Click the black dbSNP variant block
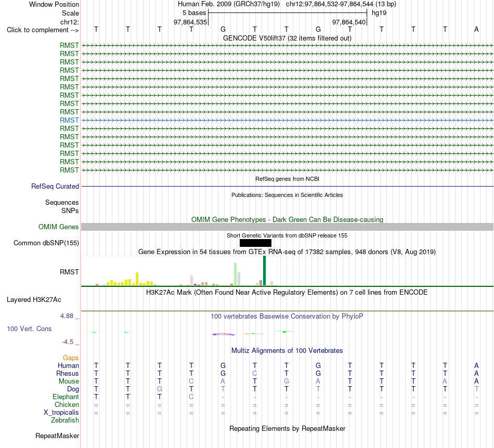494x448 pixels. tap(255, 243)
